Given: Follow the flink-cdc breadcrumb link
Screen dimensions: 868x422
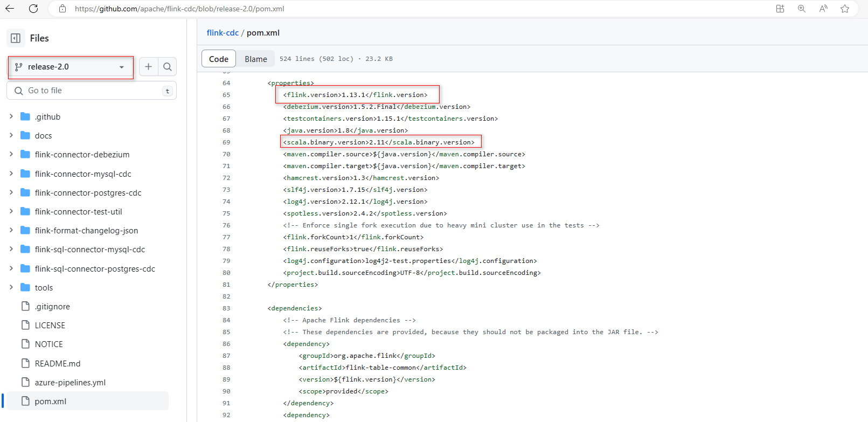Looking at the screenshot, I should pos(223,33).
